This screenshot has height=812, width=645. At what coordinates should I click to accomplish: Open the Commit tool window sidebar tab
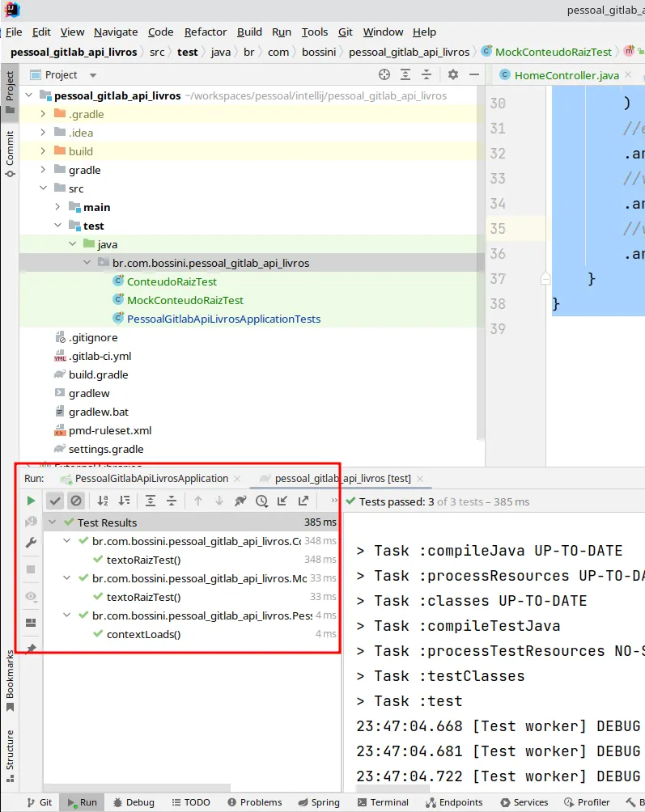[10, 154]
